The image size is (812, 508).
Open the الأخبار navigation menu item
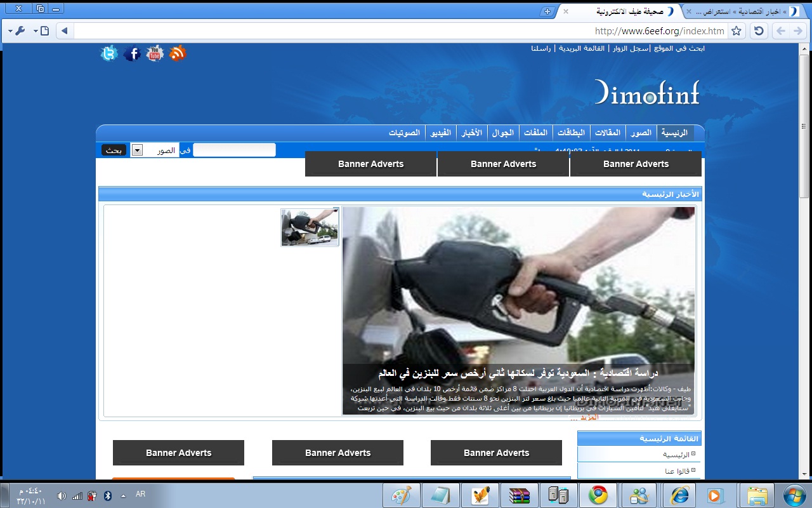(x=470, y=133)
